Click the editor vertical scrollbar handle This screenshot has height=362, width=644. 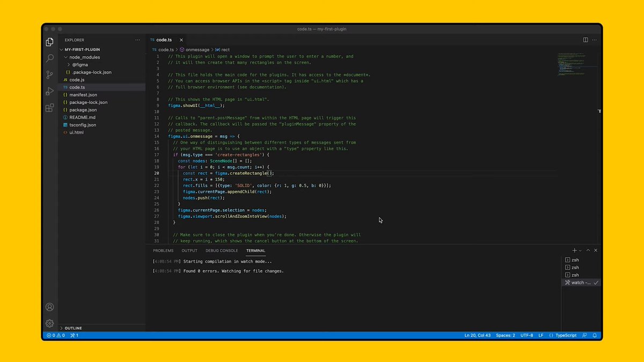tap(600, 110)
